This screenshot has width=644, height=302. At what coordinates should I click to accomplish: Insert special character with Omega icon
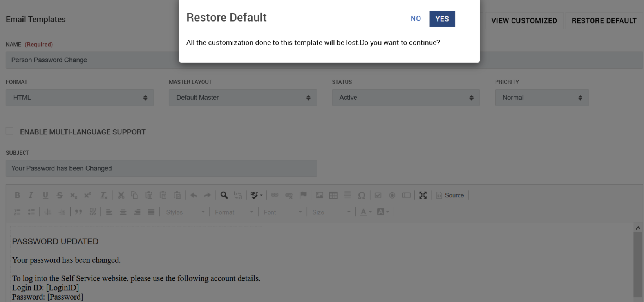(362, 195)
